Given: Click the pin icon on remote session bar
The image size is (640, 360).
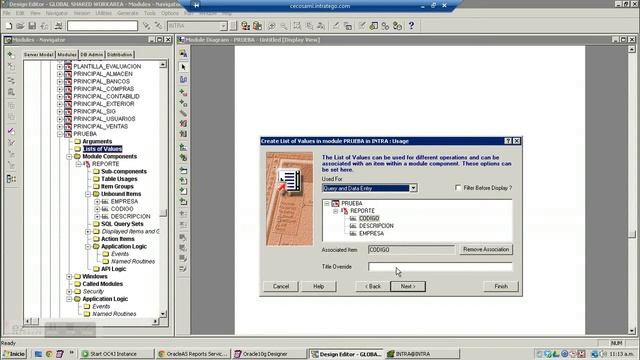Looking at the screenshot, I should point(196,6).
